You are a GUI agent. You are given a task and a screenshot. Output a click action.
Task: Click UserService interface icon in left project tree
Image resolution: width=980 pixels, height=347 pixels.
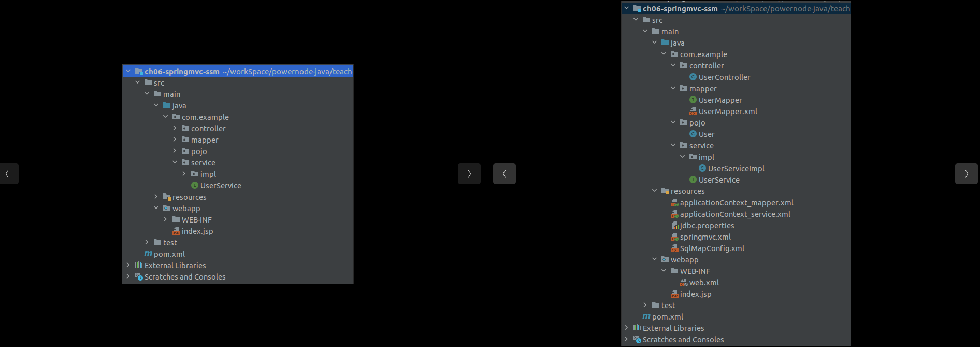pos(195,185)
